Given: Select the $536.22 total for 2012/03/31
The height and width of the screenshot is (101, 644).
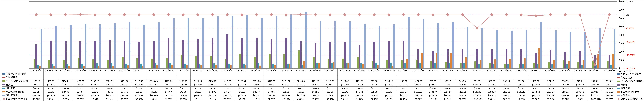Looking at the screenshot, I should click(x=80, y=96).
